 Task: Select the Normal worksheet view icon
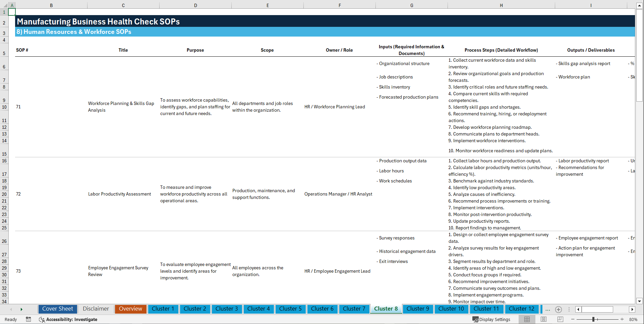[x=527, y=319]
